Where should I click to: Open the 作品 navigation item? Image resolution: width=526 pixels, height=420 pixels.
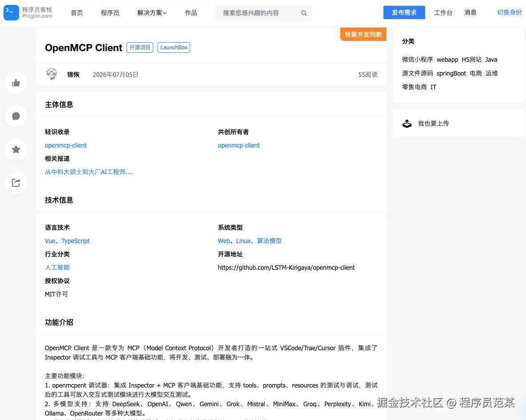191,13
